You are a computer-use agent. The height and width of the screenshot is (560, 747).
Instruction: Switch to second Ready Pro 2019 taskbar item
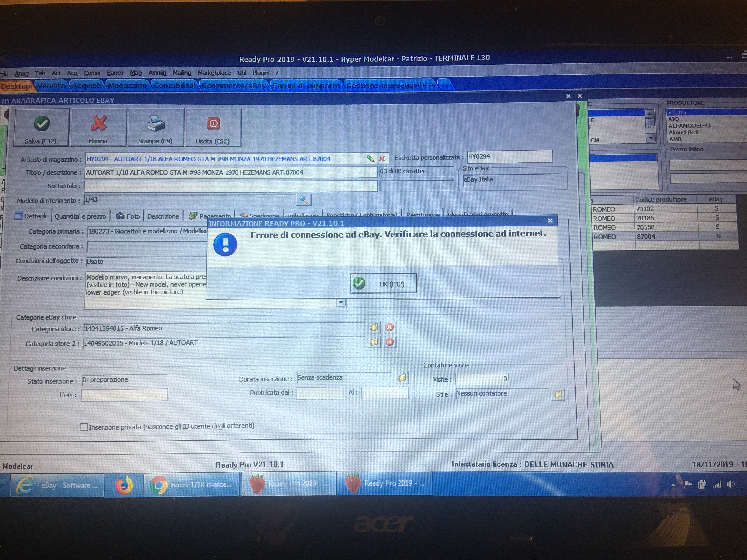[385, 483]
